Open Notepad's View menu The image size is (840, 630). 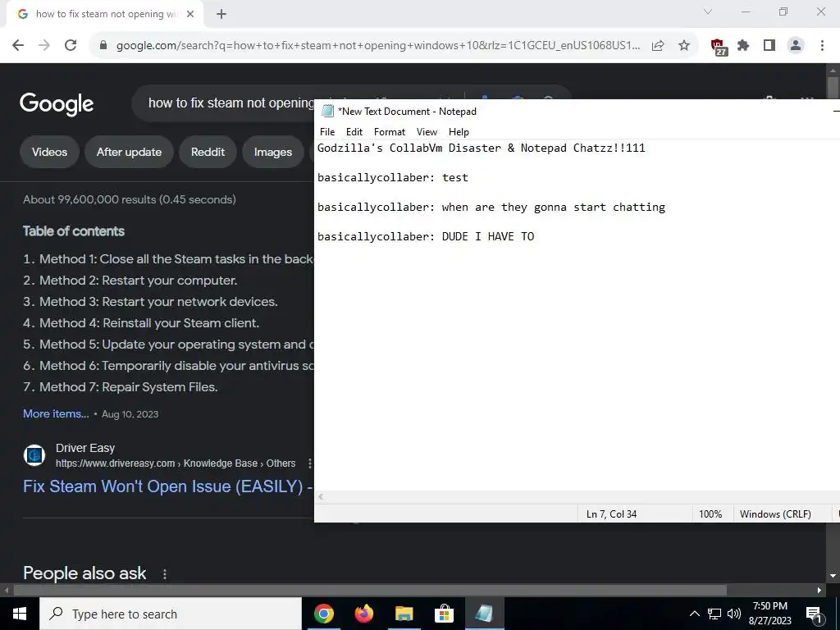pos(427,132)
